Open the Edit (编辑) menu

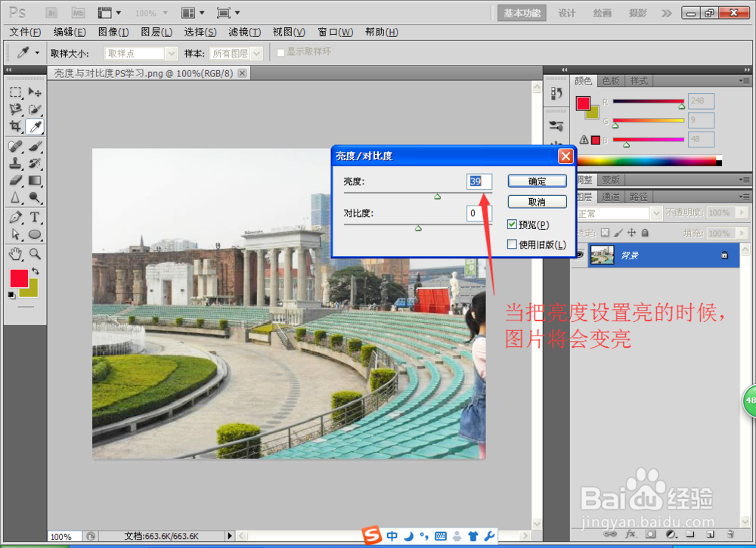pos(70,32)
